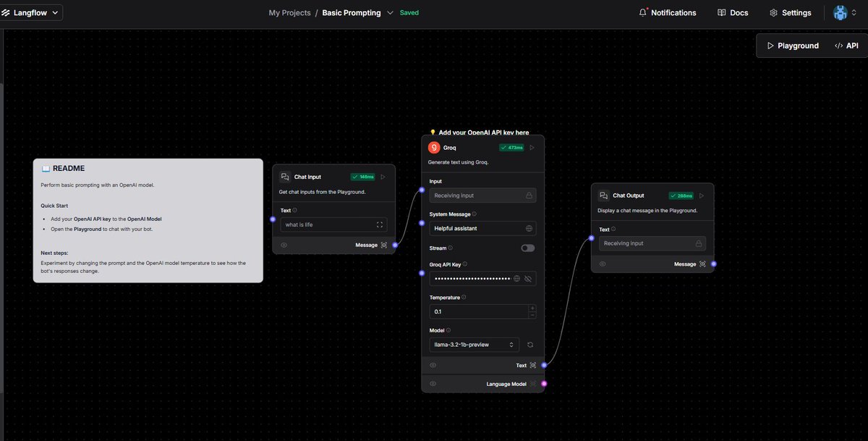The width and height of the screenshot is (868, 441).
Task: Click the info icon beside Chat Input Text
Action: pos(295,211)
